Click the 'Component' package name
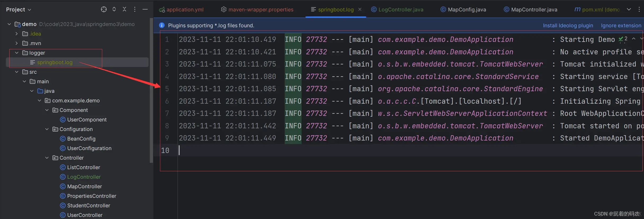This screenshot has height=219, width=644. click(x=74, y=110)
